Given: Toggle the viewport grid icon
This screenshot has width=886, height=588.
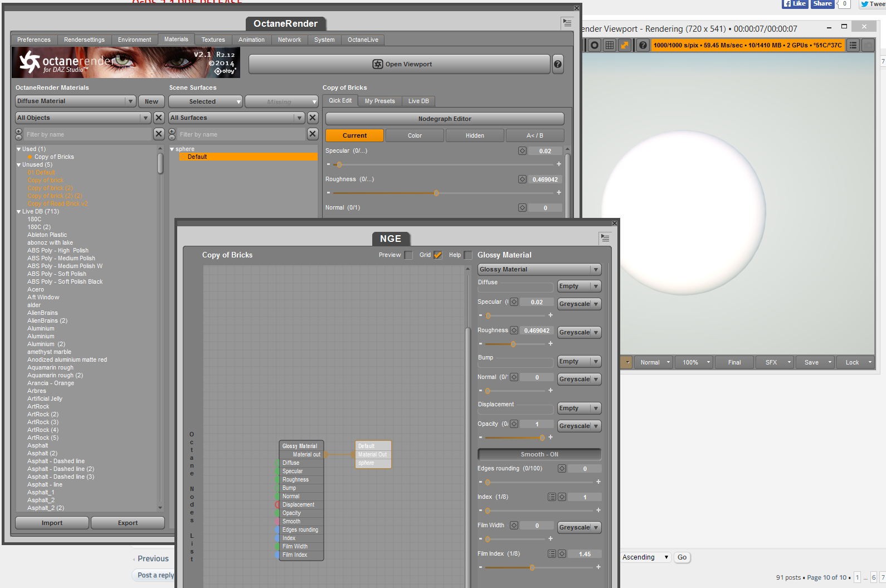Looking at the screenshot, I should point(610,45).
